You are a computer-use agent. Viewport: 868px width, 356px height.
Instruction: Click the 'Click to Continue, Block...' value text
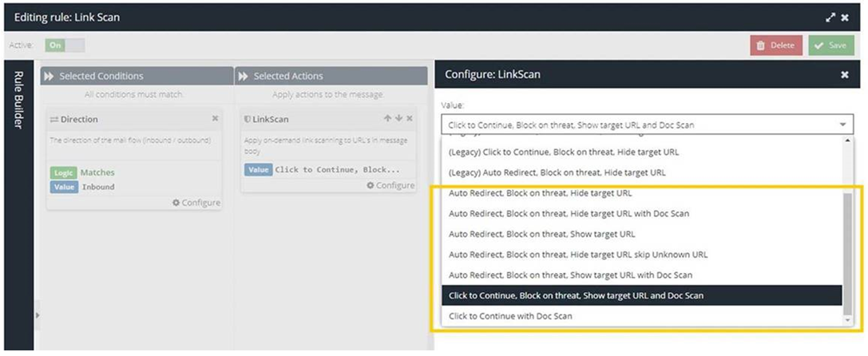point(338,169)
